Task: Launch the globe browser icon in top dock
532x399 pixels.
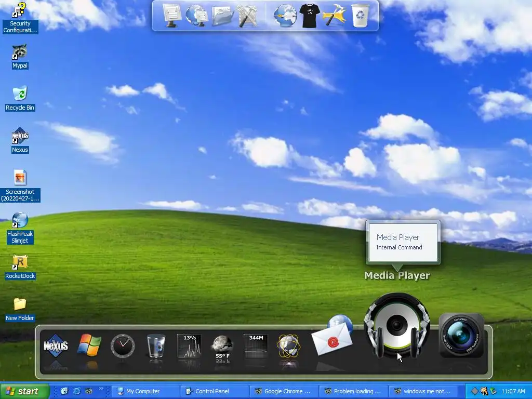Action: (x=285, y=15)
